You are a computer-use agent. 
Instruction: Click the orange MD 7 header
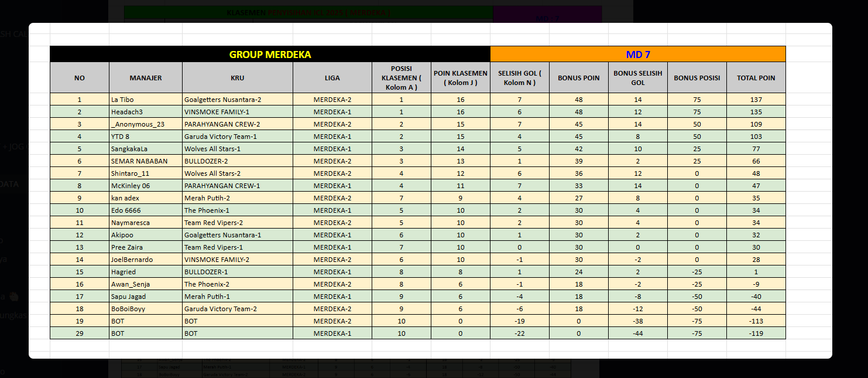638,55
